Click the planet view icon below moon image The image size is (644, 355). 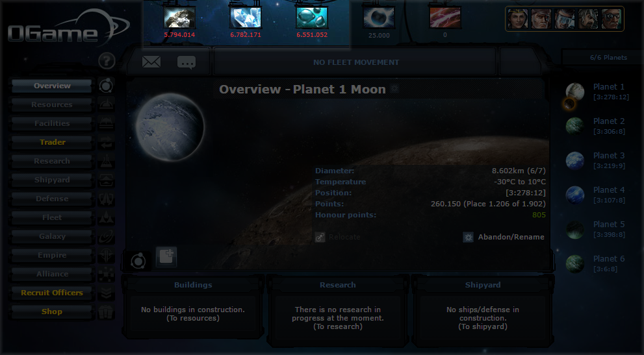[x=138, y=261]
